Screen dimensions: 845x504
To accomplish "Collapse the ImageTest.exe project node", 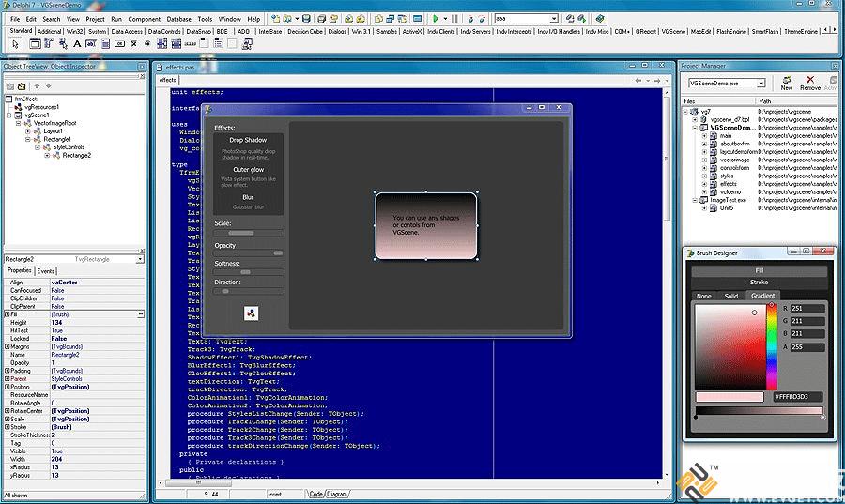I will (x=695, y=200).
